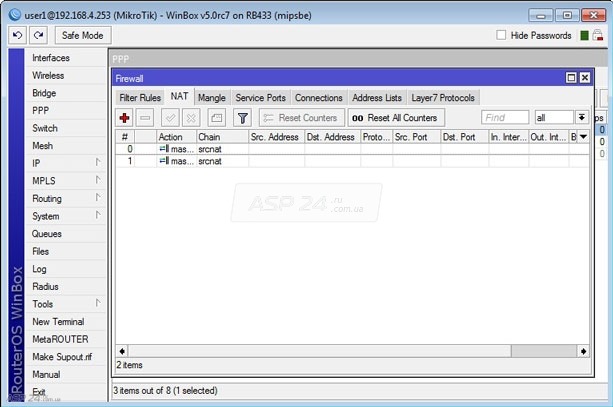Focus the Find search field

(x=505, y=118)
